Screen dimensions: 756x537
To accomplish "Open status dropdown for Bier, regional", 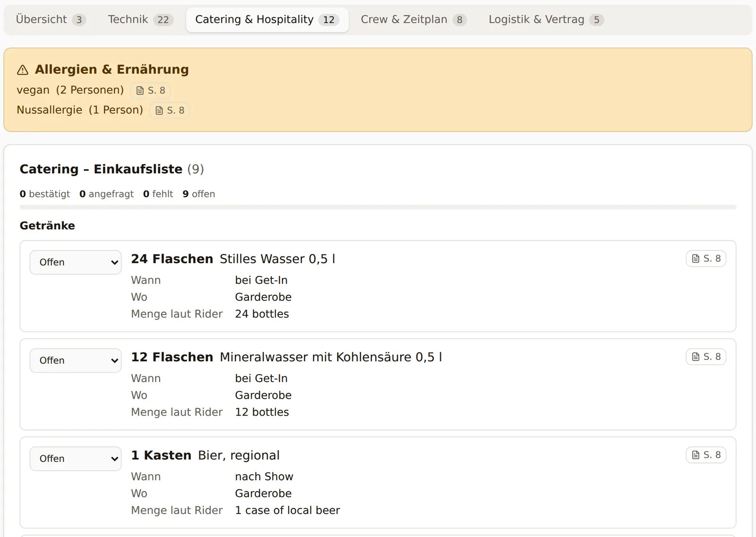I will pyautogui.click(x=76, y=459).
